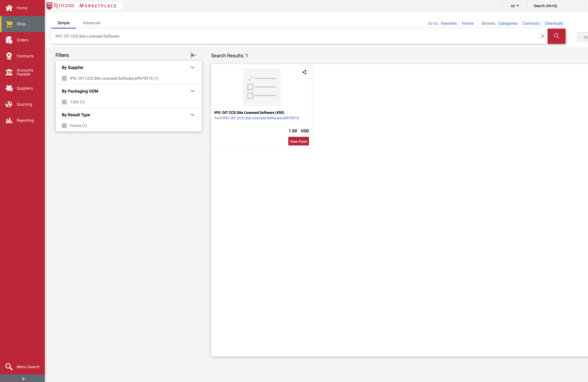Browse Chemicals link
The image size is (588, 382).
pos(554,23)
